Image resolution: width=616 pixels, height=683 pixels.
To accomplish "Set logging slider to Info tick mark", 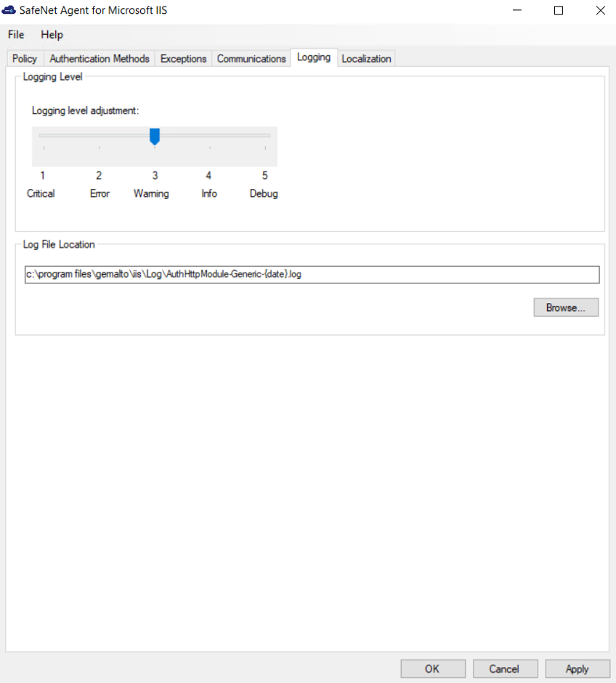I will 210,136.
